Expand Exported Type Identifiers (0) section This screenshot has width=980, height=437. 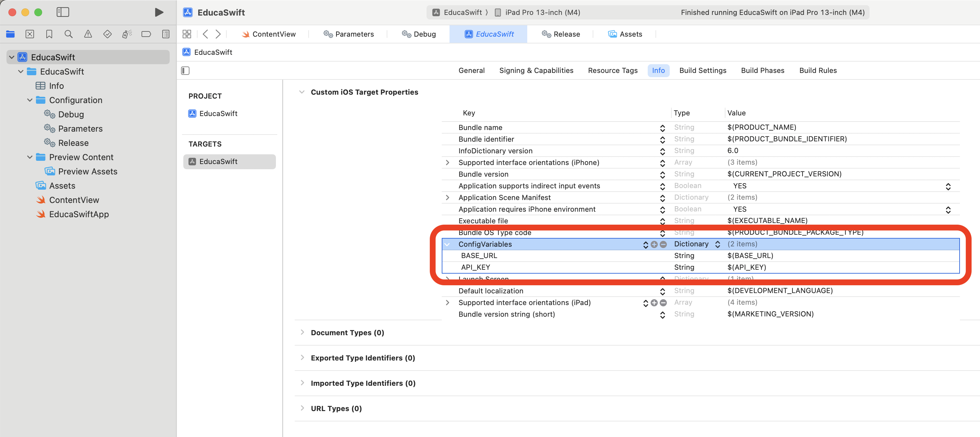point(302,358)
